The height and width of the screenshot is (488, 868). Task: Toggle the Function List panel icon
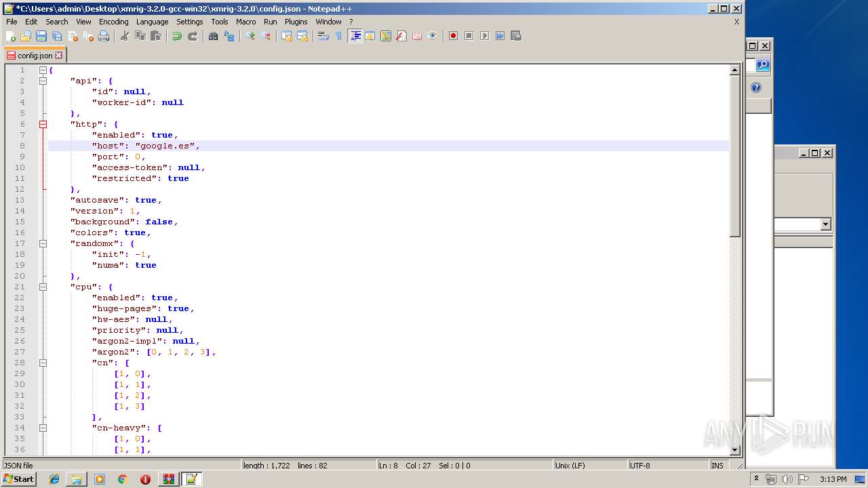tap(401, 36)
